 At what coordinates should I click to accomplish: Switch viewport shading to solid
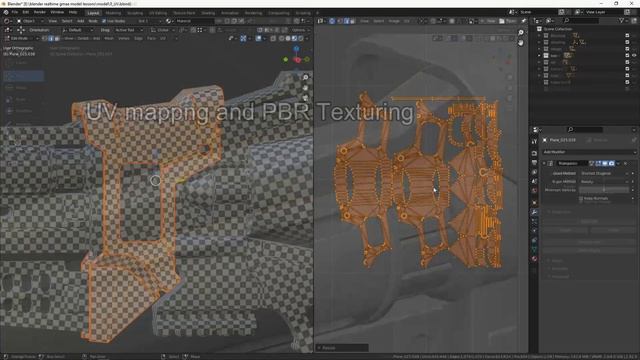pyautogui.click(x=288, y=38)
